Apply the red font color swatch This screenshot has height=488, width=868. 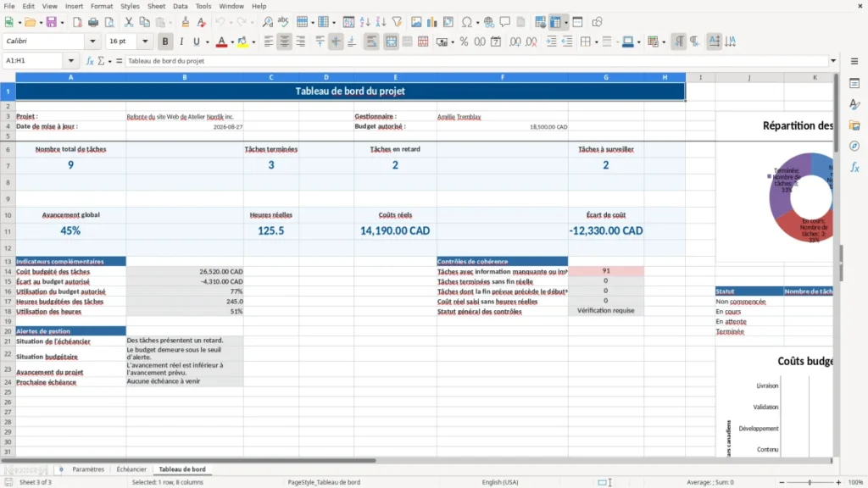pyautogui.click(x=221, y=42)
